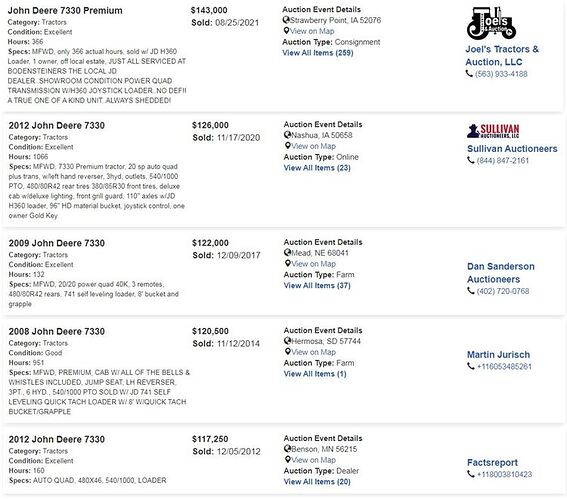Click globe icon next to Benson, MN 56215
The width and height of the screenshot is (567, 499).
[x=287, y=449]
